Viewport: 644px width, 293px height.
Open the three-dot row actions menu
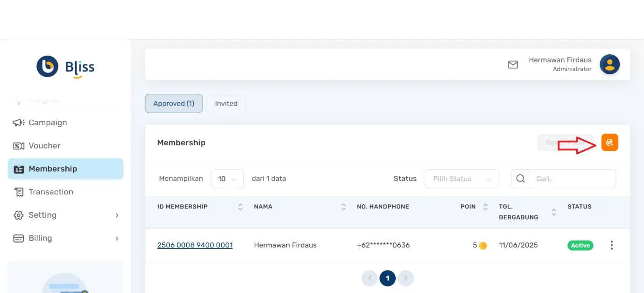pos(611,245)
